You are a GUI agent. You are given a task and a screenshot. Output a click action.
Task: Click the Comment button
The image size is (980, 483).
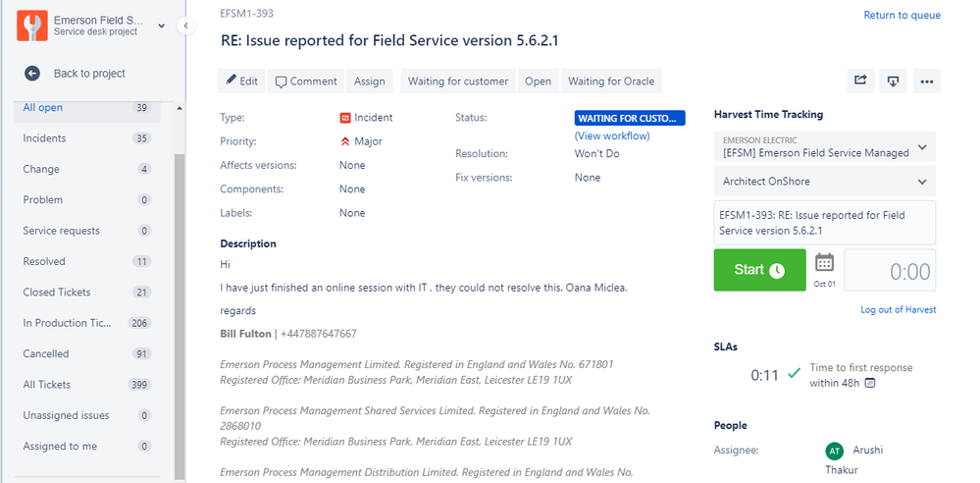pos(306,80)
